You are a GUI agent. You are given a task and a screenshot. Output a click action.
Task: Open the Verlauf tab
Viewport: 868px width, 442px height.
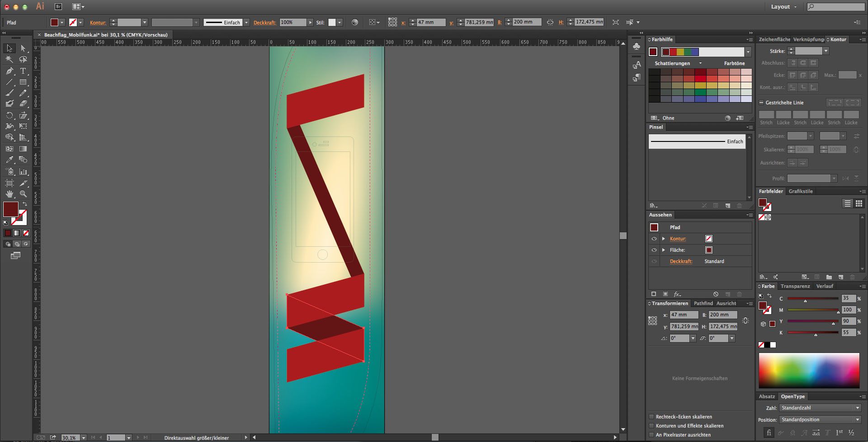pos(825,286)
